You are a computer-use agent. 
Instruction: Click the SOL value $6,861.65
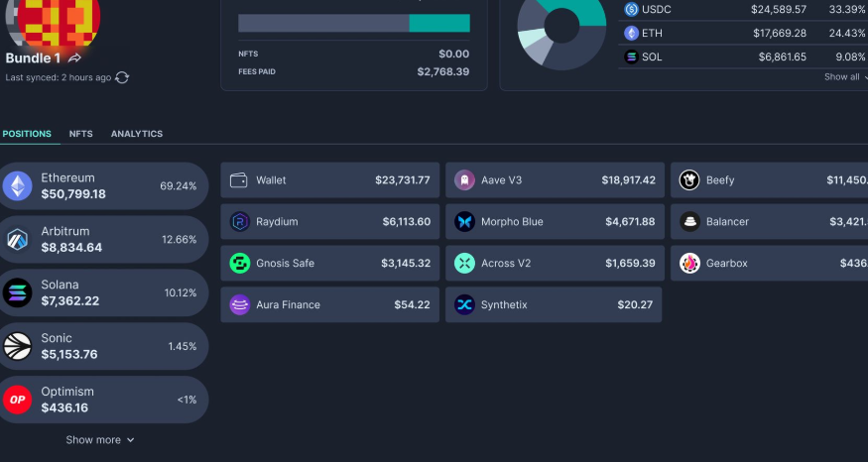tap(783, 57)
